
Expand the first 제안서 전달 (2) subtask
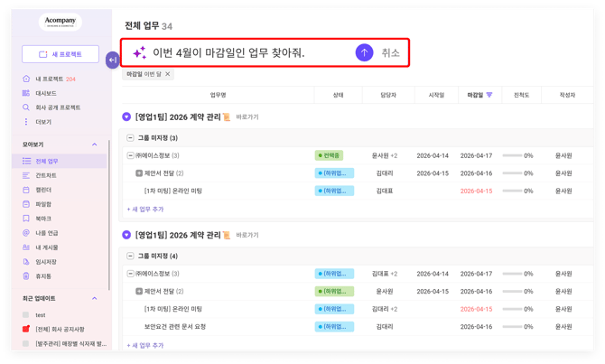tap(139, 173)
